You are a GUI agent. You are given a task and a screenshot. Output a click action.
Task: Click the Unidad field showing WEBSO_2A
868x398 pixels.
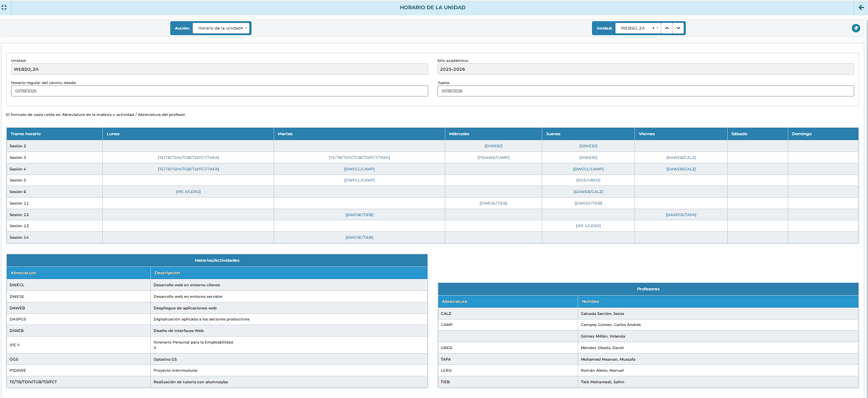coord(219,69)
